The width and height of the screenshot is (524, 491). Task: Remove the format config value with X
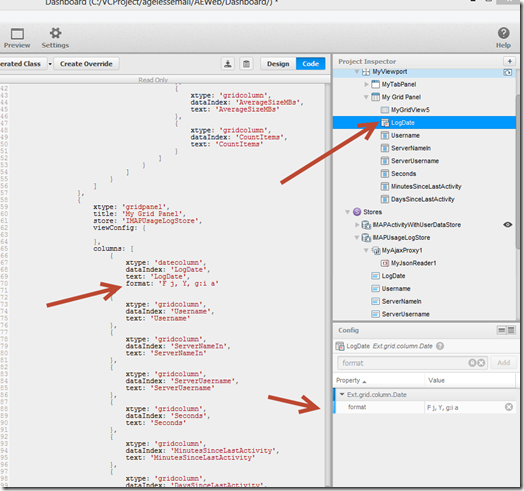click(509, 407)
